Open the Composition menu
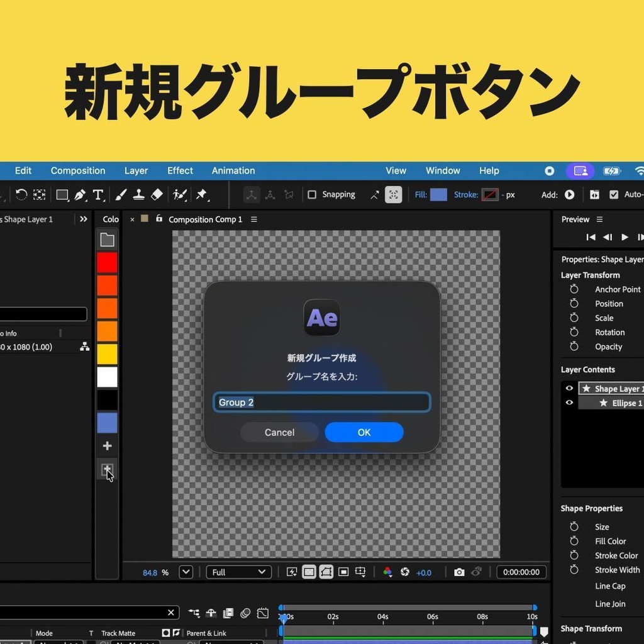Screen dimensions: 644x644 point(77,170)
